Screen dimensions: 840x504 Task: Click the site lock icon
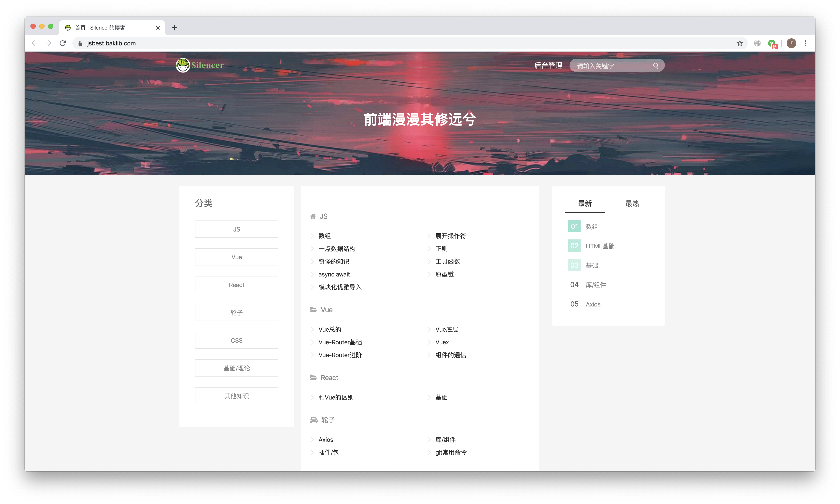coord(80,43)
